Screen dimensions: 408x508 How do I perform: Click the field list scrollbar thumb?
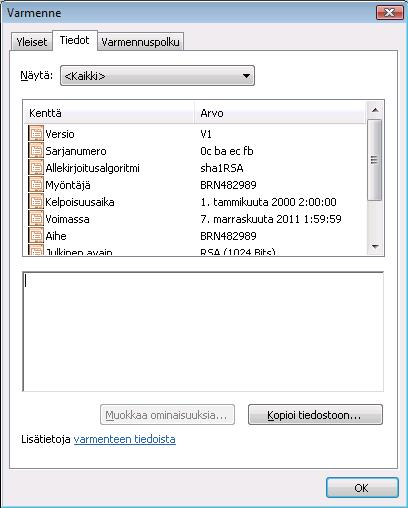[375, 160]
